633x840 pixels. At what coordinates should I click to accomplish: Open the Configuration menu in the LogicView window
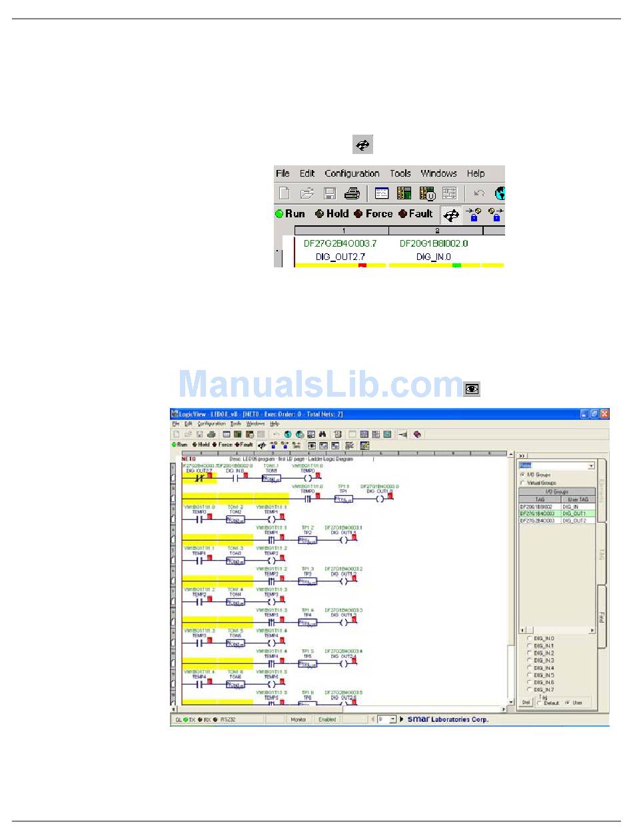(212, 424)
